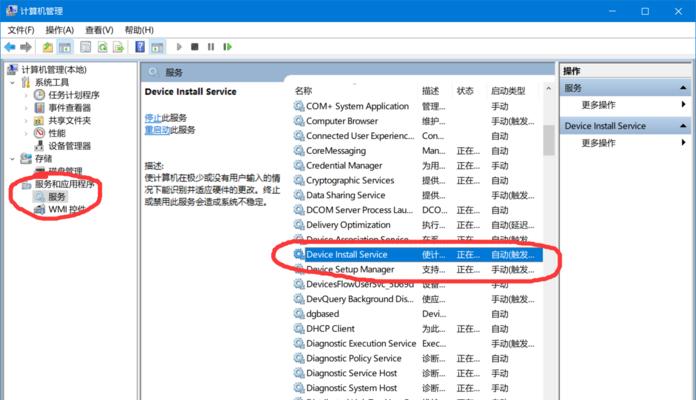Click the 重启动 link to restart service
This screenshot has width=696, height=400.
tap(157, 130)
